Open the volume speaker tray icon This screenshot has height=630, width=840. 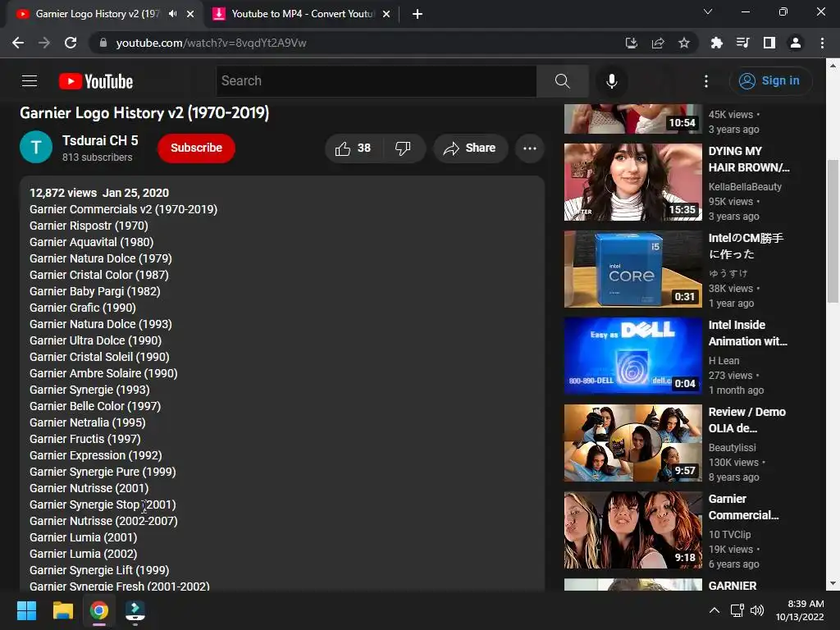pyautogui.click(x=757, y=610)
